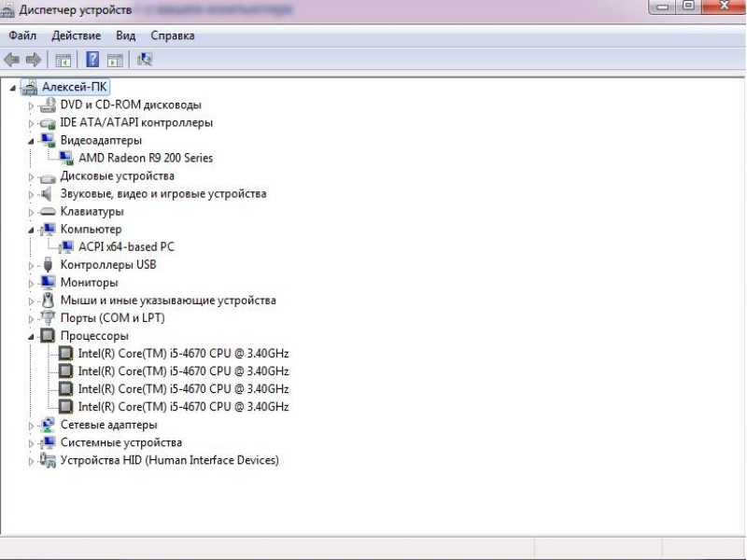This screenshot has width=747, height=560.
Task: Expand the Клавиатуры node
Action: pyautogui.click(x=31, y=213)
